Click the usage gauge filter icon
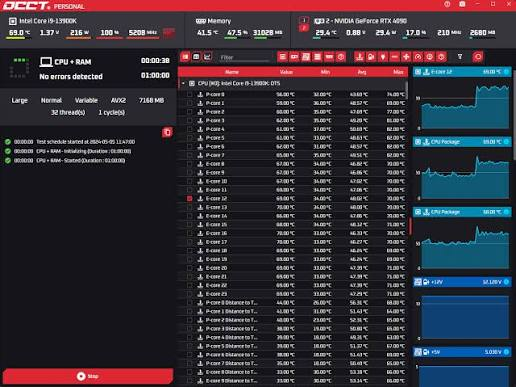 click(x=418, y=57)
